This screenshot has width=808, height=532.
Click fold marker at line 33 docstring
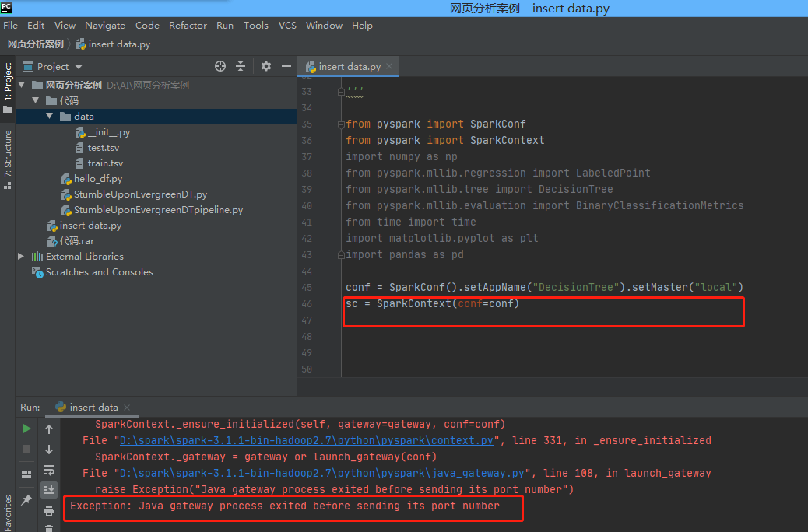[341, 92]
